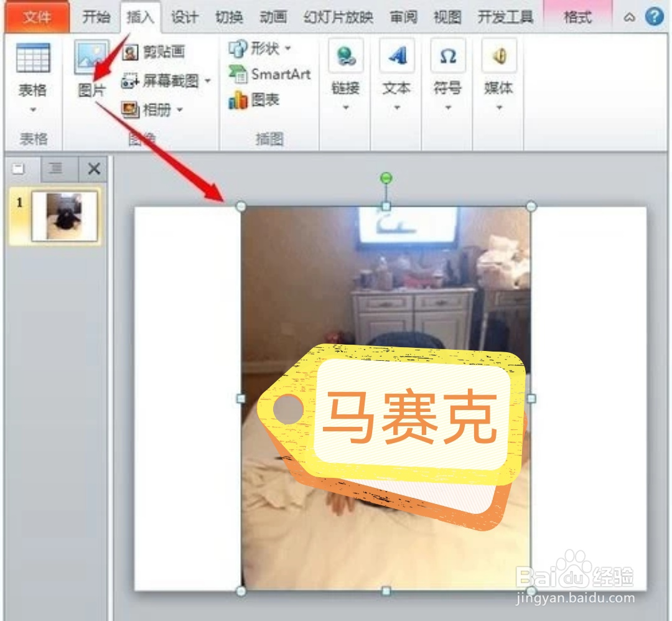The width and height of the screenshot is (672, 621).
Task: Click the 图表 chart icon
Action: 238,100
